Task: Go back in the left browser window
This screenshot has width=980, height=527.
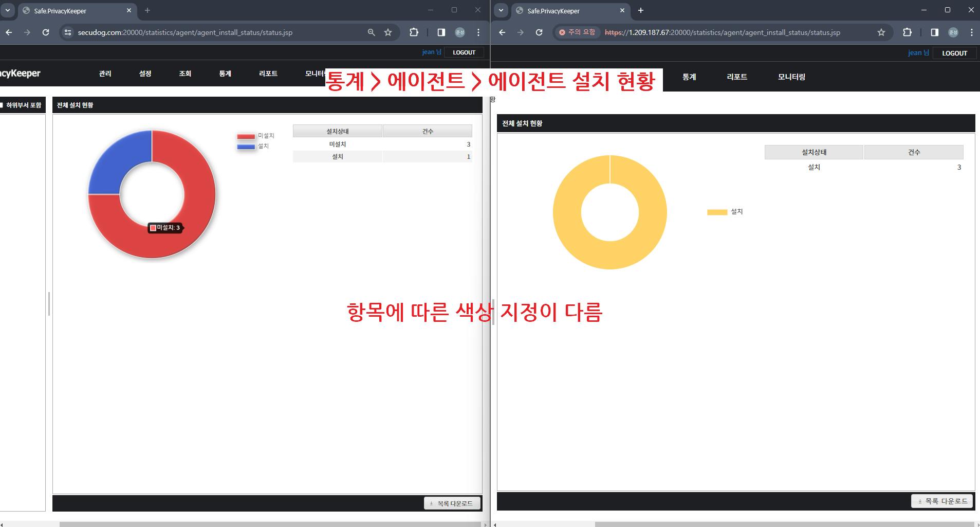Action: [x=9, y=32]
